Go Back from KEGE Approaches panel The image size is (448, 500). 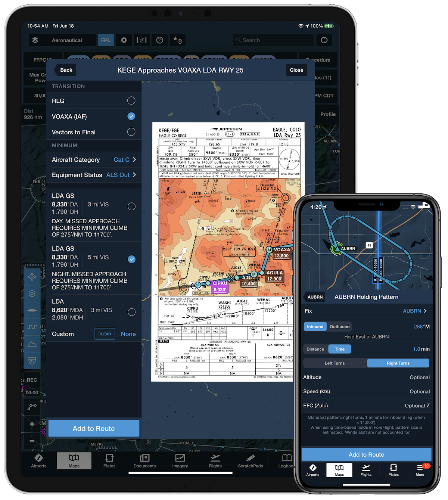click(65, 70)
